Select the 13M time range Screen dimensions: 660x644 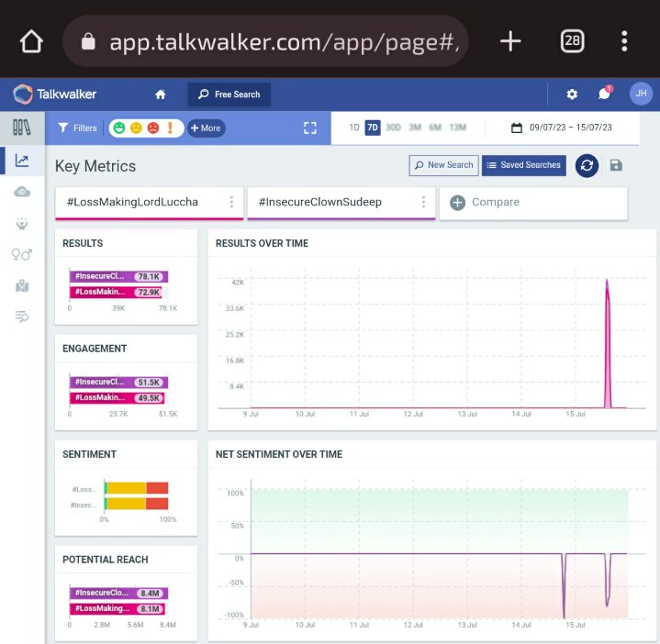pos(458,128)
